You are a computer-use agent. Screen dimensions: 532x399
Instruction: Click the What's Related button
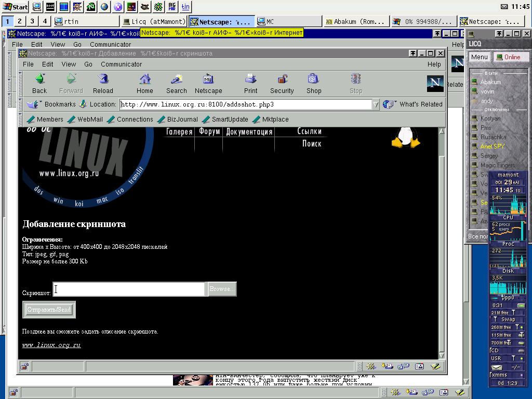(x=413, y=104)
